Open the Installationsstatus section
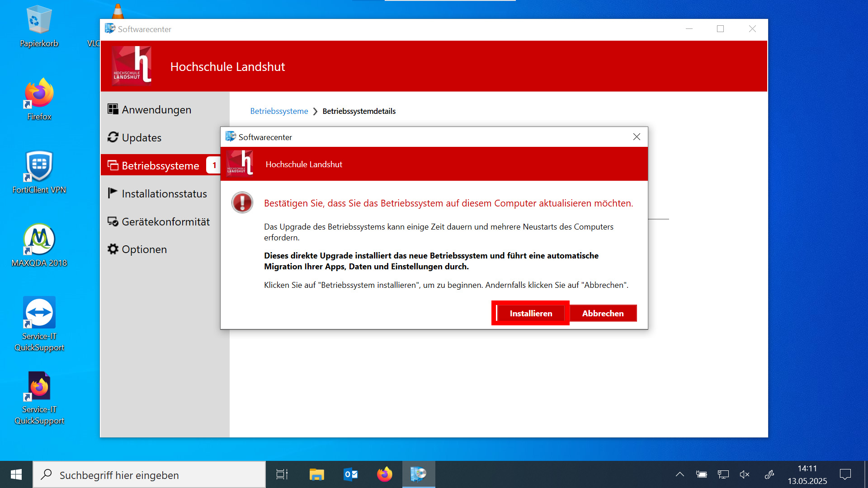 point(164,193)
